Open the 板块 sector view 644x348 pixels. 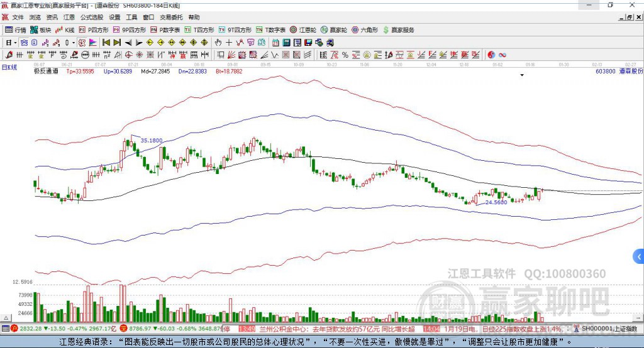pos(40,30)
